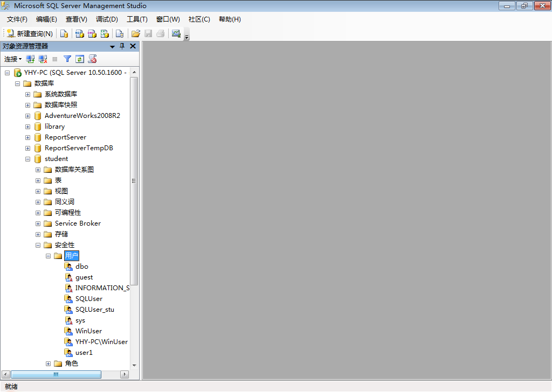This screenshot has height=392, width=552.
Task: Open Object Explorer window position dropdown arrow
Action: pyautogui.click(x=112, y=46)
